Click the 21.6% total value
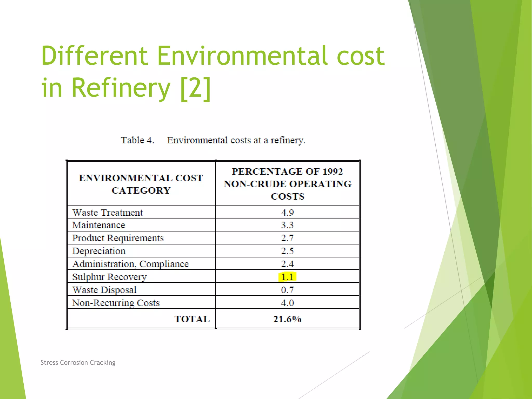 click(x=287, y=319)
